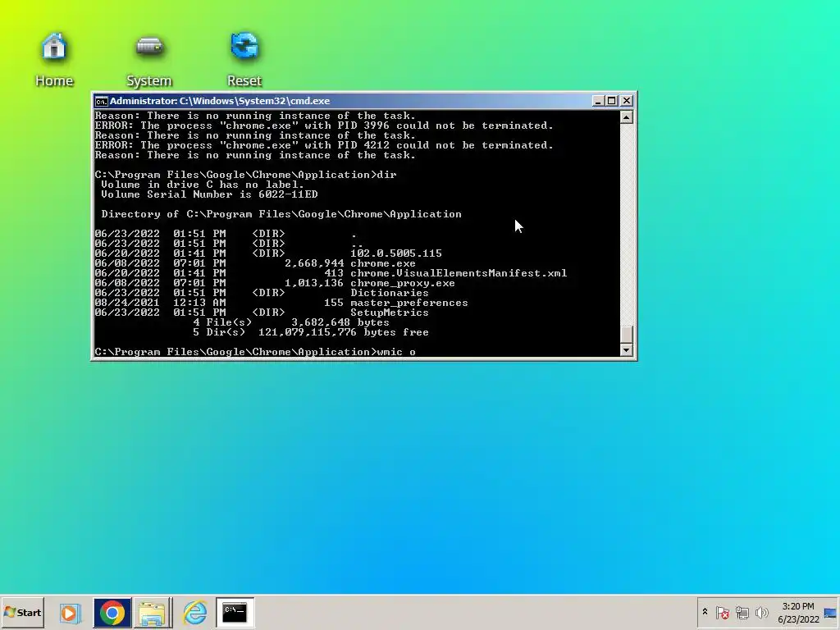Click the 2,668,944 file size value

coord(314,263)
